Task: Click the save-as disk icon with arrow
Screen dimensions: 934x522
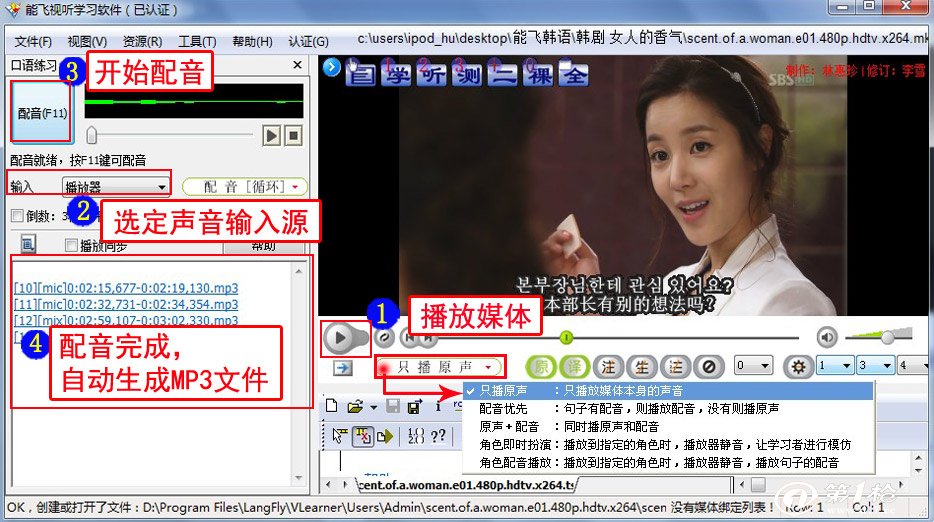Action: (415, 407)
